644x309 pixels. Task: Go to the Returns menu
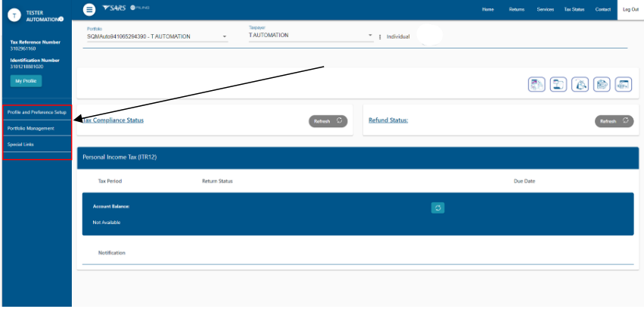(516, 9)
